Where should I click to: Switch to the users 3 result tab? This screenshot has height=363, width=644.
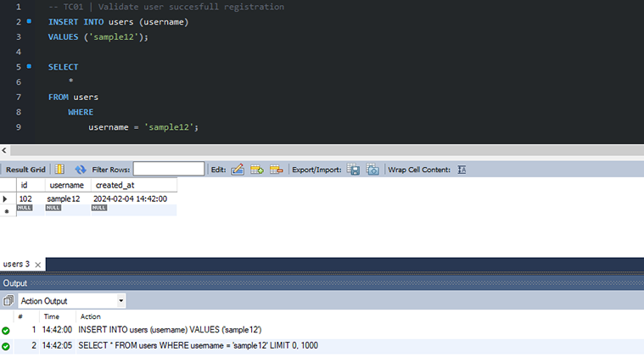point(16,265)
